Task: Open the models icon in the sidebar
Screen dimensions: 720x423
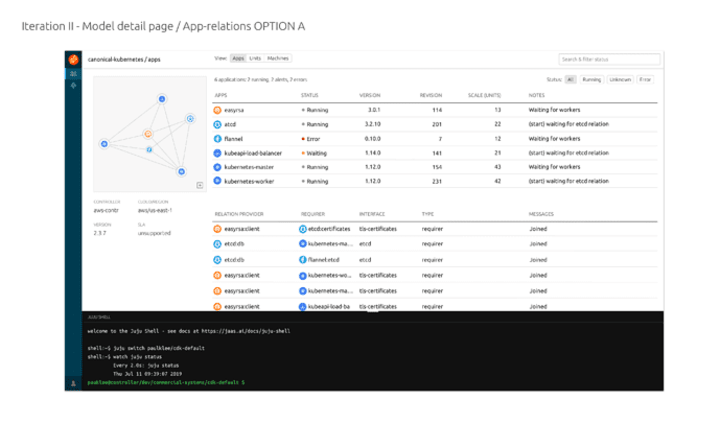Action: 73,73
